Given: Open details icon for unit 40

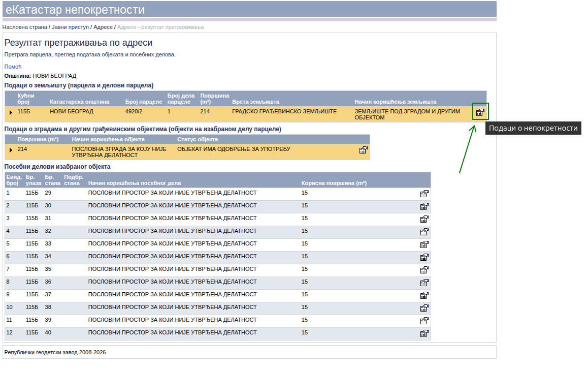Looking at the screenshot, I should click(424, 333).
